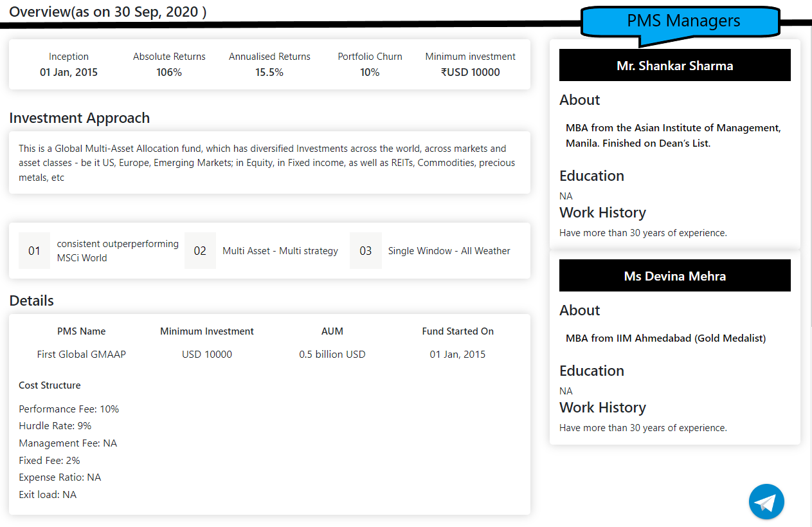Image resolution: width=812 pixels, height=527 pixels.
Task: Click the Exit load: NA line
Action: (48, 495)
